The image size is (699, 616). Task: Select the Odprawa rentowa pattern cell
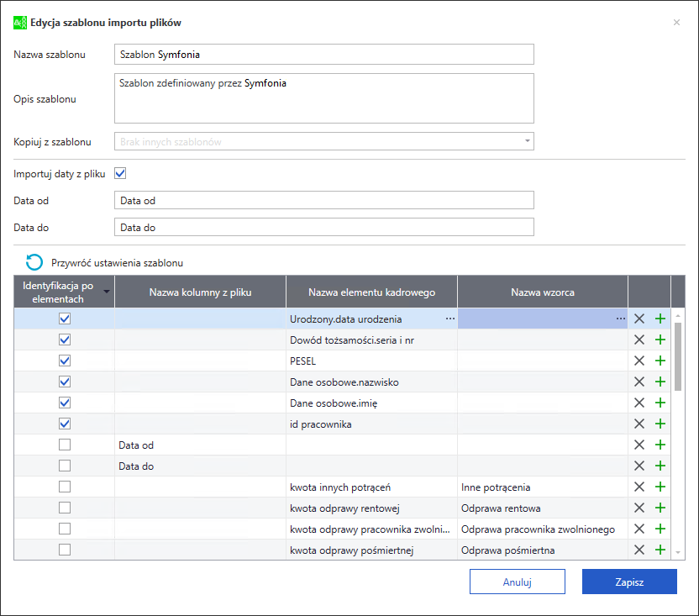(543, 508)
